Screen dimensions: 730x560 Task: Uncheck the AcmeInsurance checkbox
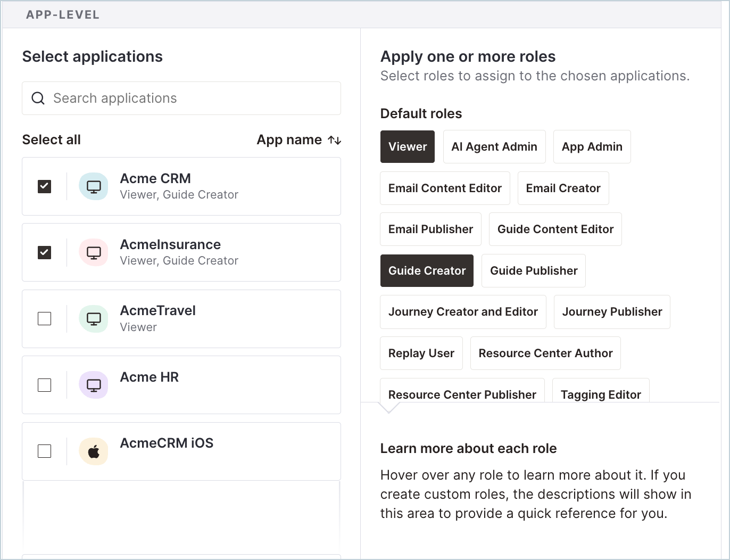point(45,252)
